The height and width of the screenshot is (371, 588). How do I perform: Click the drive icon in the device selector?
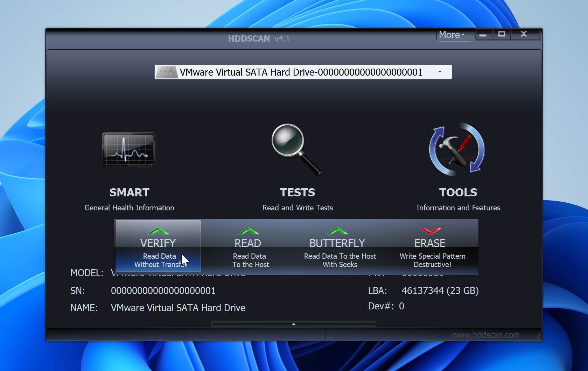pos(167,72)
